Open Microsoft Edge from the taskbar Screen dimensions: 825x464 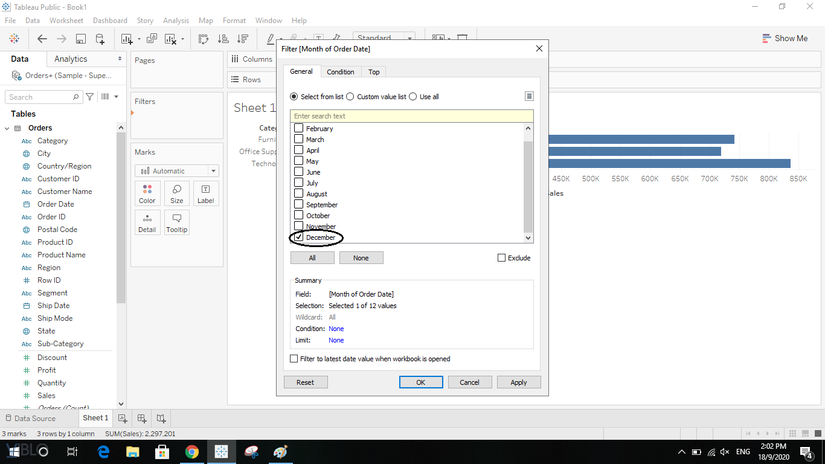[x=103, y=452]
